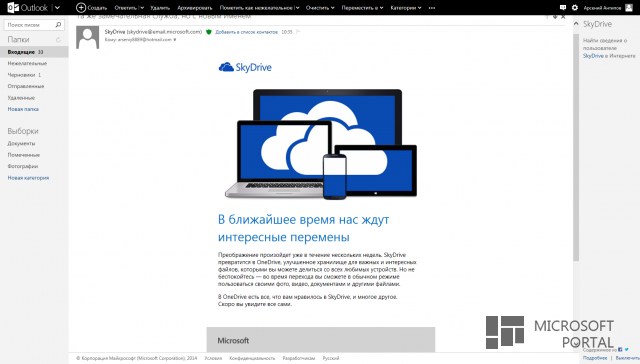This screenshot has width=640, height=364.
Task: Open the Входящие inbox folder
Action: [x=34, y=52]
